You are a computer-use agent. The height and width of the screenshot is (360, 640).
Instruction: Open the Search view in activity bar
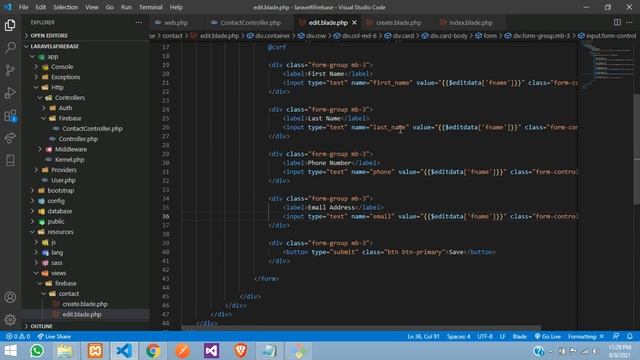tap(10, 48)
